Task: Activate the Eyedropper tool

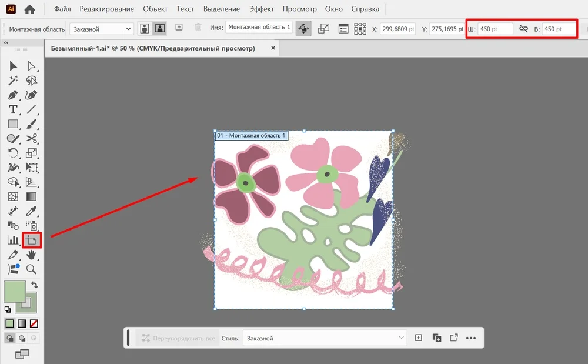Action: pos(32,211)
